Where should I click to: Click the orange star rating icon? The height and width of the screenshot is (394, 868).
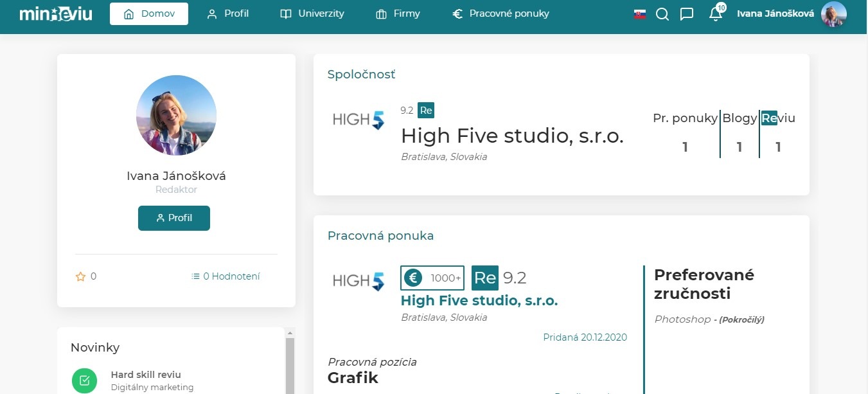coord(81,276)
